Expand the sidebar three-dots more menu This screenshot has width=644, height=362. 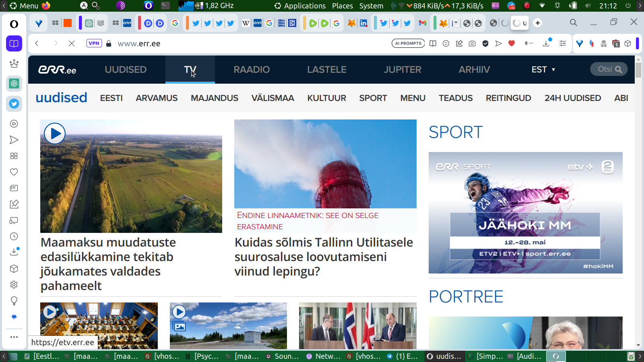(14, 337)
